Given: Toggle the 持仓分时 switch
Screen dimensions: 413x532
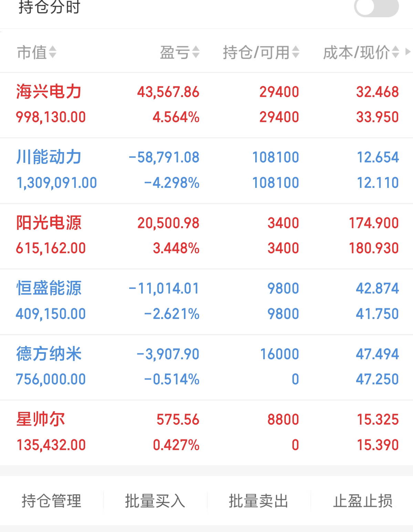Looking at the screenshot, I should pyautogui.click(x=376, y=8).
